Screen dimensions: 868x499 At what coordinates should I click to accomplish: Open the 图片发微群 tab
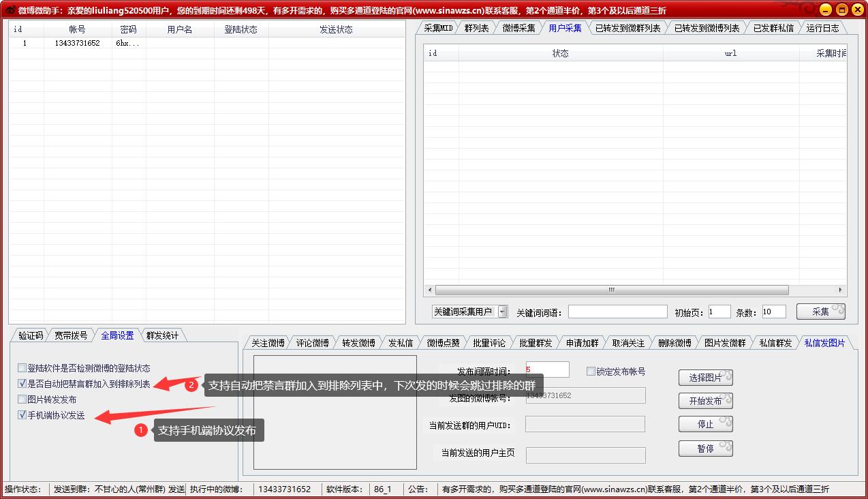725,343
